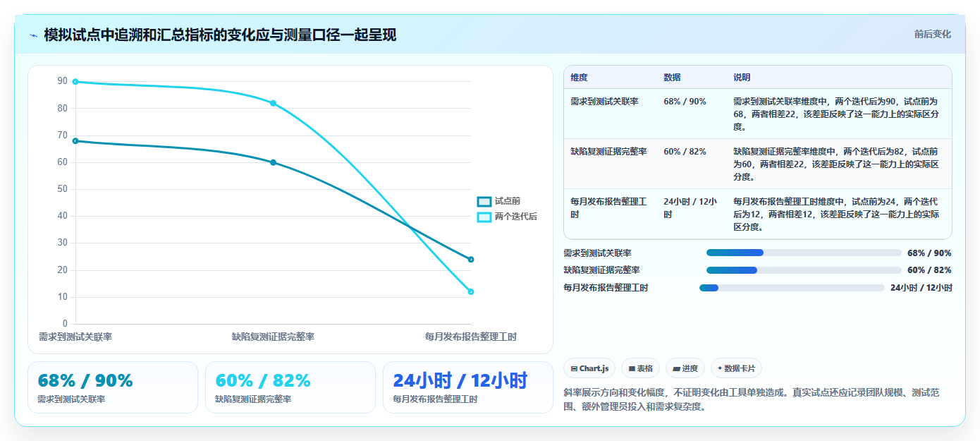
Task: Click the 试点前 data point at value 24
Action: (x=471, y=260)
